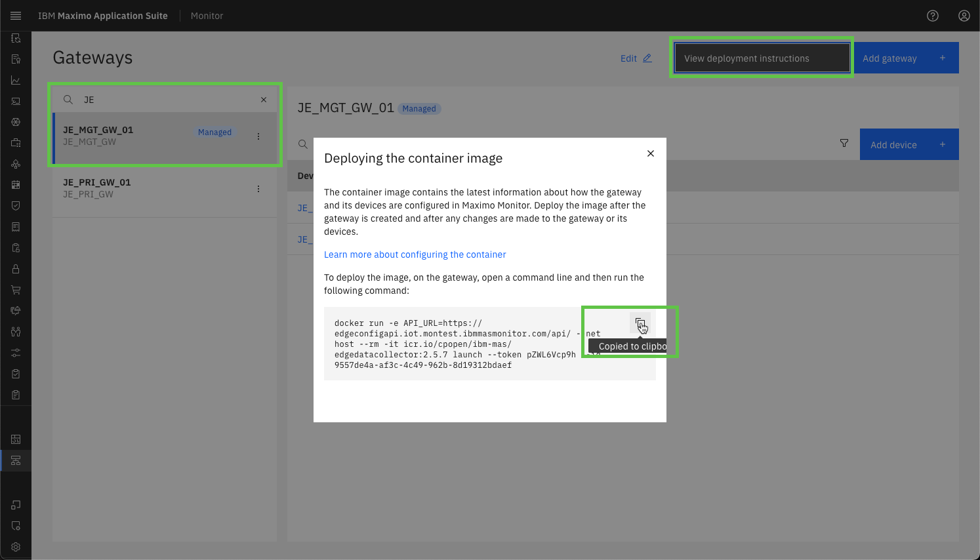The height and width of the screenshot is (560, 980).
Task: Click View deployment instructions button
Action: pos(763,58)
